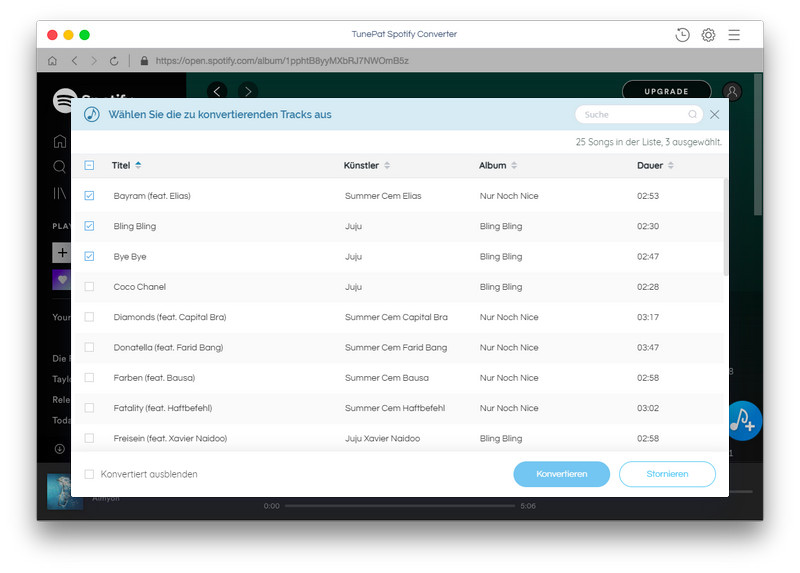Navigate forward with toolbar arrow
The width and height of the screenshot is (800, 573).
click(x=94, y=61)
